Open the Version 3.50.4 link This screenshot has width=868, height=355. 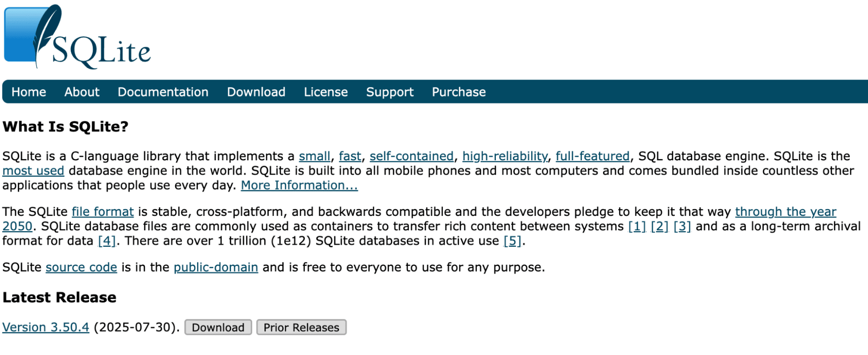[46, 327]
